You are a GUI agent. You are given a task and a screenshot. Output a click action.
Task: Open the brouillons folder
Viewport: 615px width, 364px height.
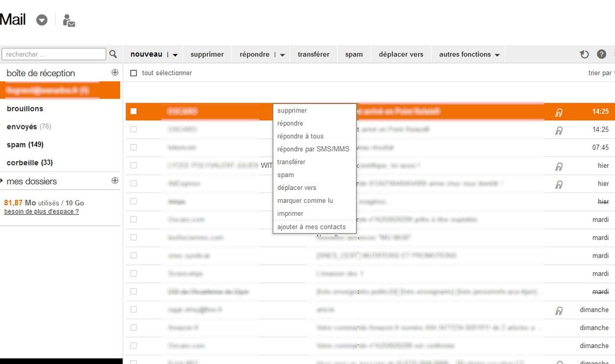pyautogui.click(x=25, y=109)
